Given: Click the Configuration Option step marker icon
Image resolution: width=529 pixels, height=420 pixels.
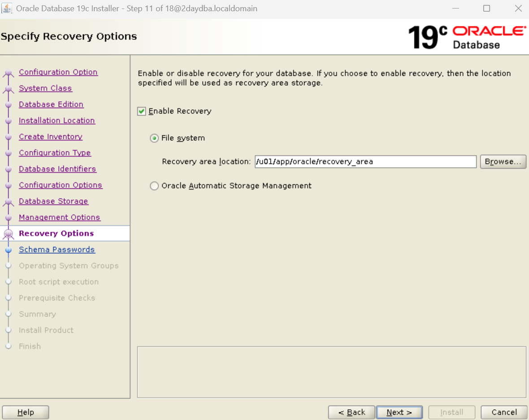Looking at the screenshot, I should click(9, 73).
